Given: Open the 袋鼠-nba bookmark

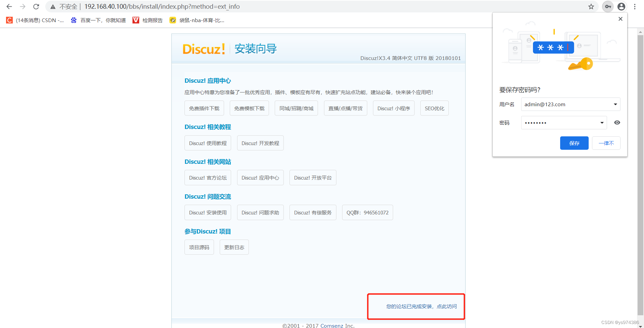Looking at the screenshot, I should click(x=197, y=20).
